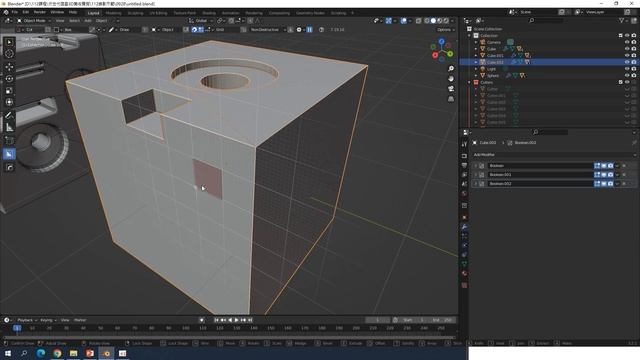Toggle eye visibility for Sphere object

(627, 76)
